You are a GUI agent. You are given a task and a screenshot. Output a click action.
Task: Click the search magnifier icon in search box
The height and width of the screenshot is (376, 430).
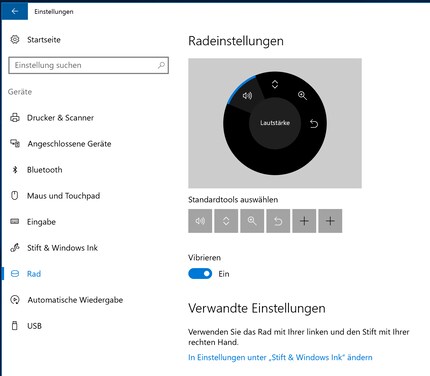coord(161,65)
